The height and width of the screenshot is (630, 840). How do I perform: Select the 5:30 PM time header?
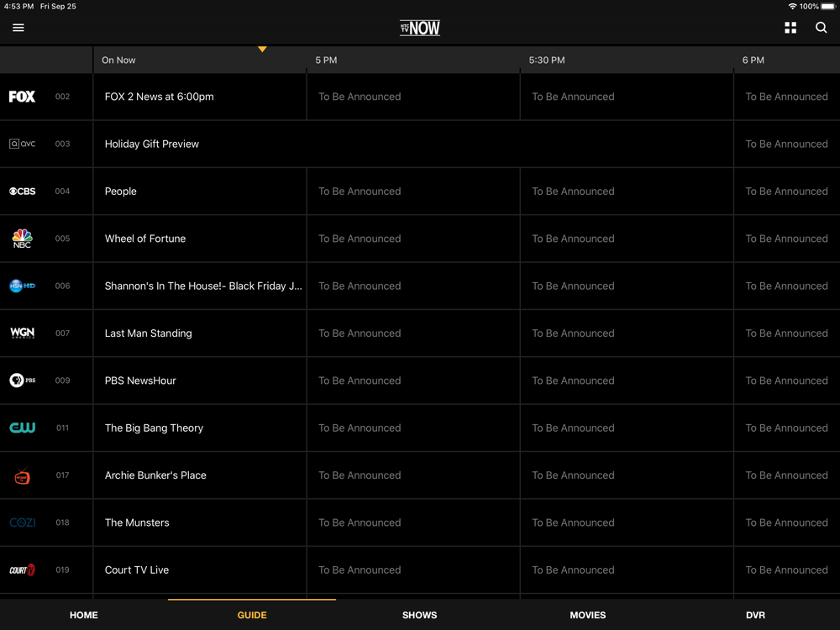[x=547, y=60]
